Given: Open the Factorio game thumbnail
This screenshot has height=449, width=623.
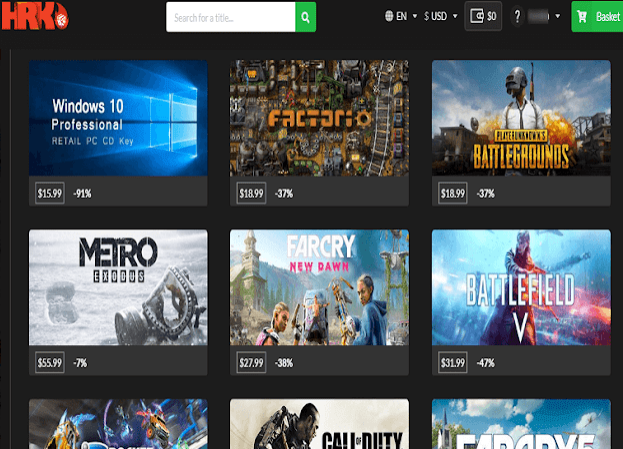Looking at the screenshot, I should 319,118.
